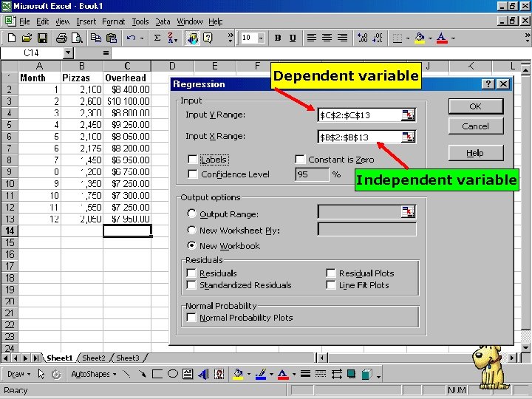Toggle Underline formatting
The image size is (532, 399).
point(293,38)
